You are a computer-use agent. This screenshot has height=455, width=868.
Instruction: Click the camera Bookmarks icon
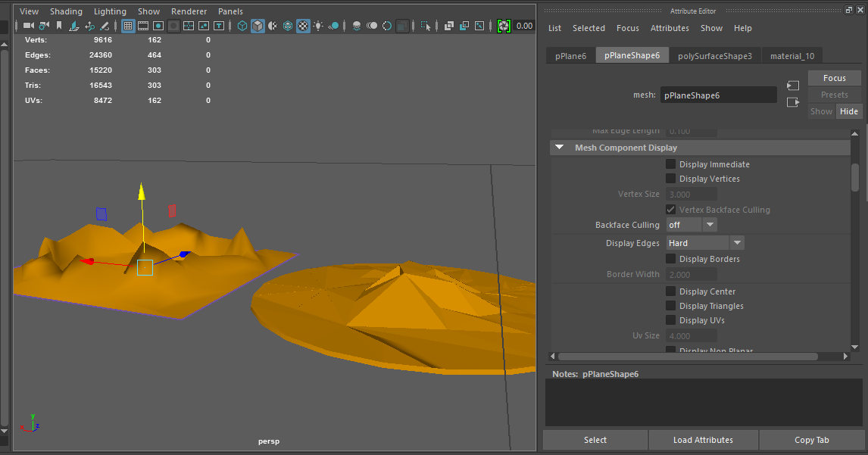click(58, 26)
